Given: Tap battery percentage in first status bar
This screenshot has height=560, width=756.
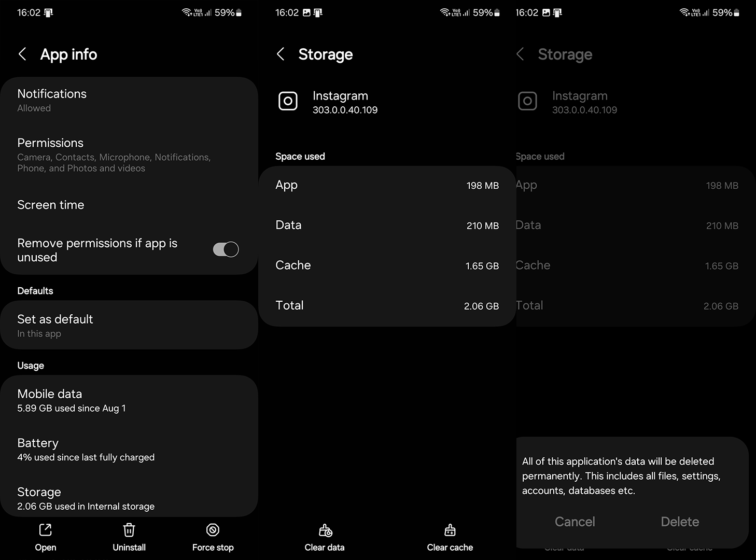Looking at the screenshot, I should point(225,12).
